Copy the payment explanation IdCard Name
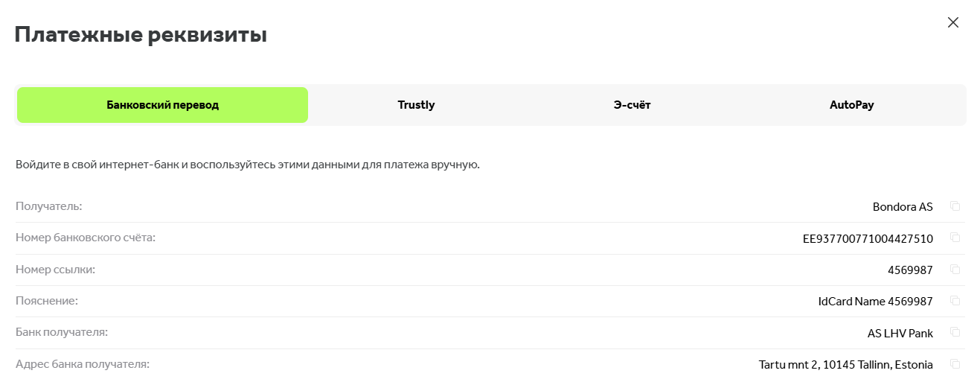Screen dimensions: 980x385 pyautogui.click(x=955, y=301)
